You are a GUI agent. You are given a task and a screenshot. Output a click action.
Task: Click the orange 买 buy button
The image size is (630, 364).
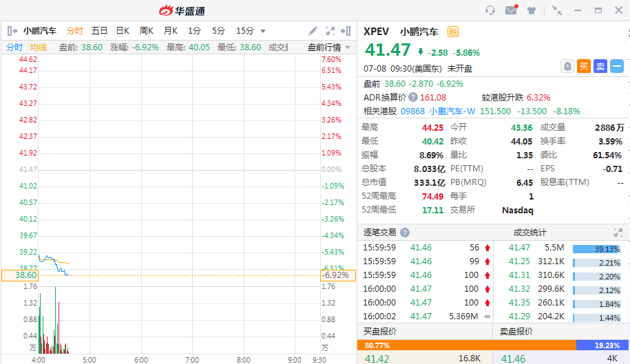click(584, 66)
